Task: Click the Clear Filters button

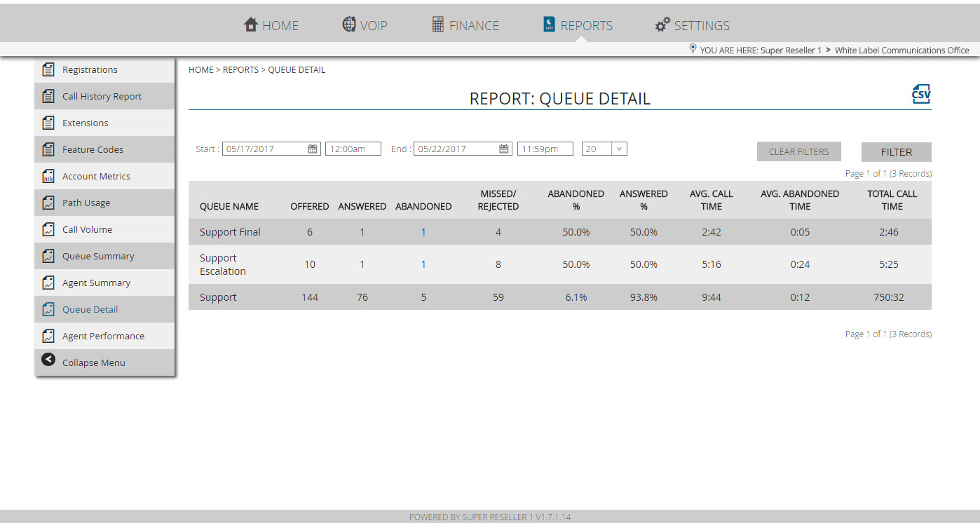Action: (x=798, y=151)
